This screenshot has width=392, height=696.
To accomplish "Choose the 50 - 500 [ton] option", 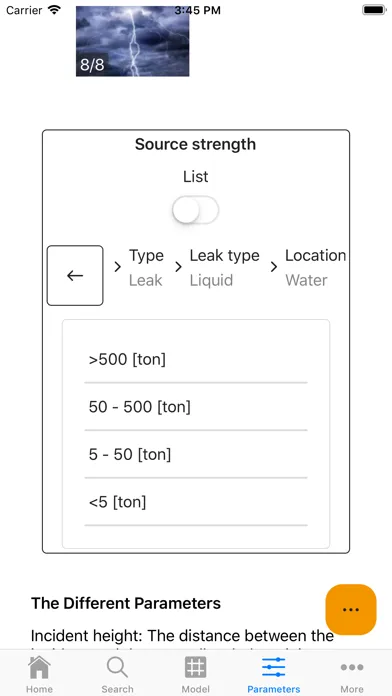I will tap(196, 407).
